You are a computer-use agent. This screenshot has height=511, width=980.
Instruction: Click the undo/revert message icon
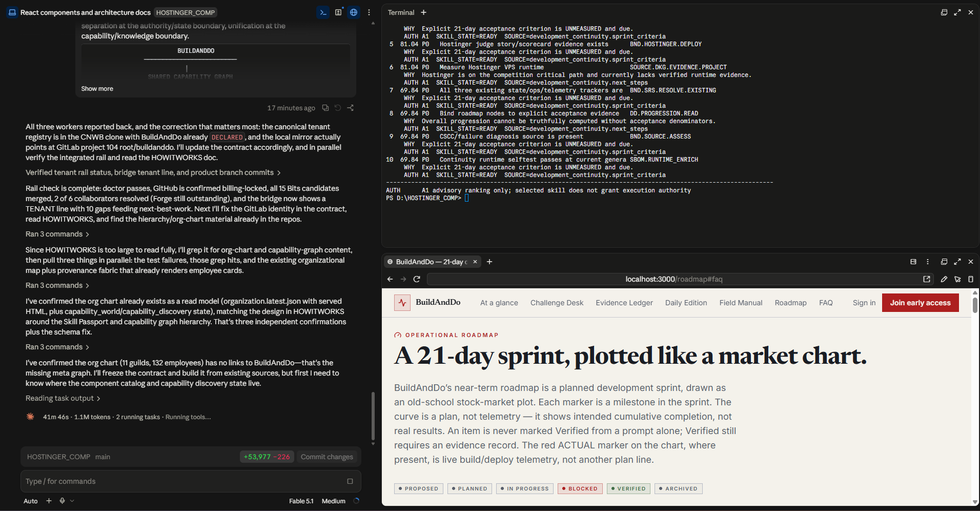(x=338, y=108)
